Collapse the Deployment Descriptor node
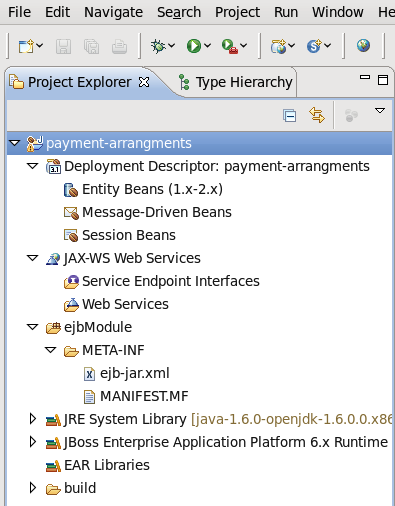Screen dimensions: 395x506 32,166
